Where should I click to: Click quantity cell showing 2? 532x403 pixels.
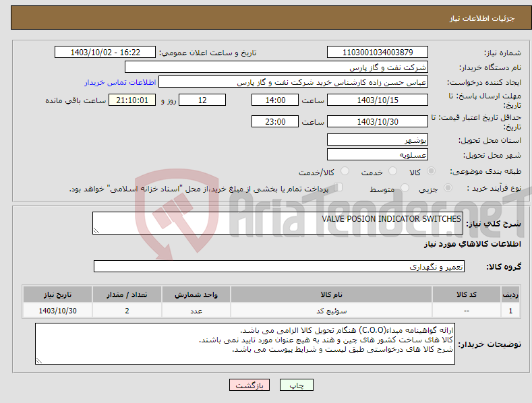127,311
